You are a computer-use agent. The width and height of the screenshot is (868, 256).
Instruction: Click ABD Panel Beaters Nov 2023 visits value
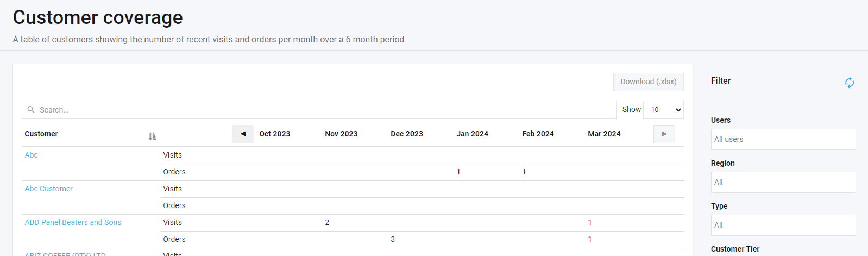tap(327, 223)
